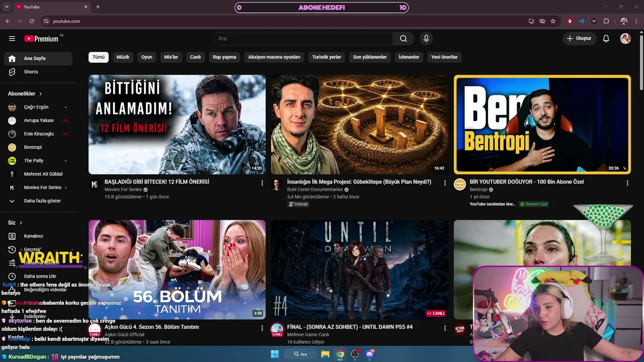The height and width of the screenshot is (362, 644).
Task: Open the notifications bell
Action: 606,39
